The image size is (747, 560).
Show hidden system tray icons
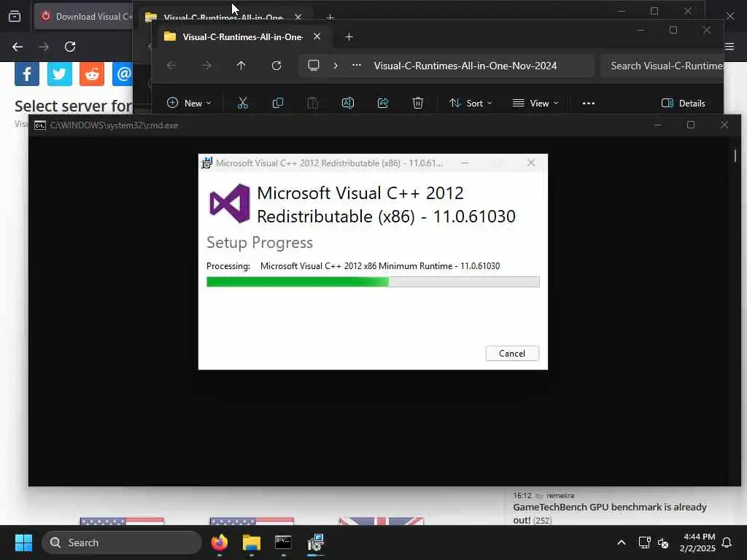pos(622,542)
